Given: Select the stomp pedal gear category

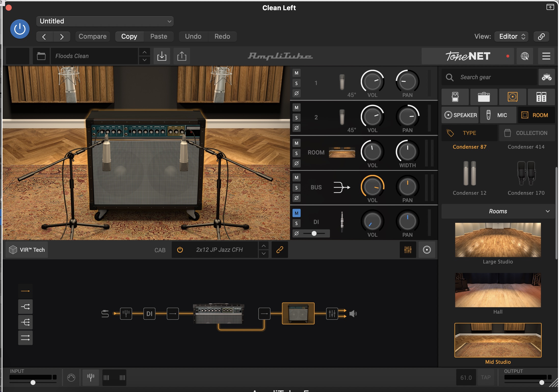Looking at the screenshot, I should point(455,97).
